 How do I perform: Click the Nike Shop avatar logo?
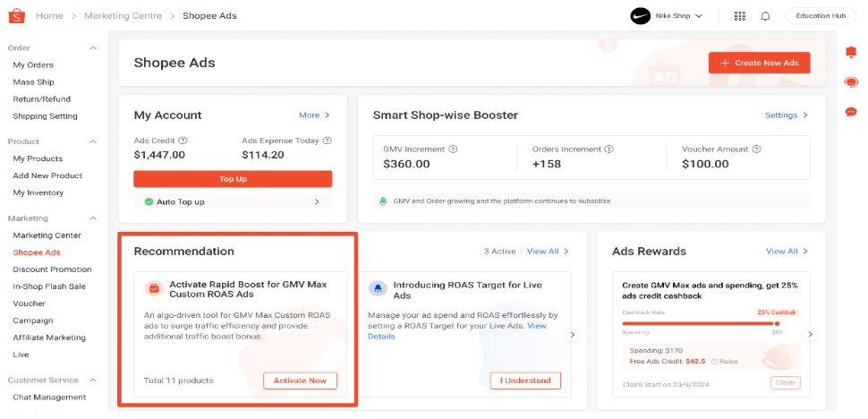[x=640, y=15]
